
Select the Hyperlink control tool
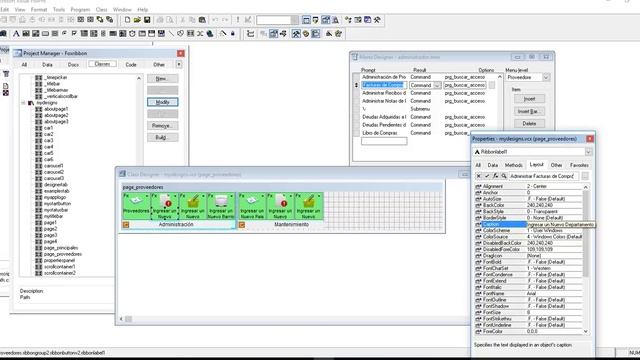coord(210,33)
